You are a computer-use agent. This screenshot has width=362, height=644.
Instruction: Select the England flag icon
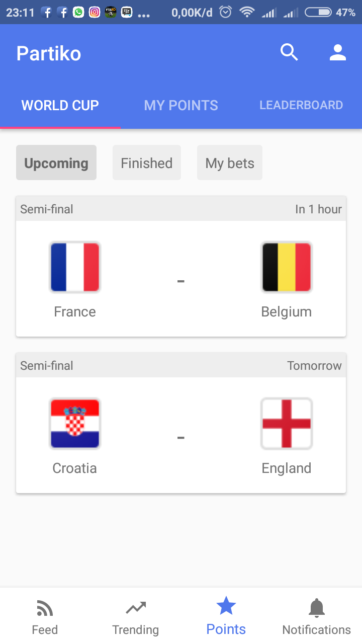(287, 424)
